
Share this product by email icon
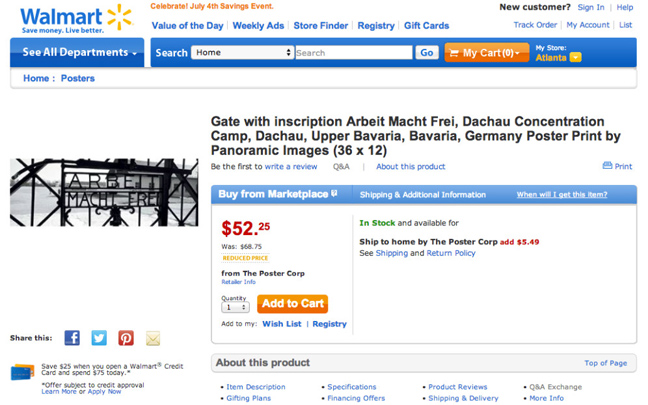tap(153, 338)
